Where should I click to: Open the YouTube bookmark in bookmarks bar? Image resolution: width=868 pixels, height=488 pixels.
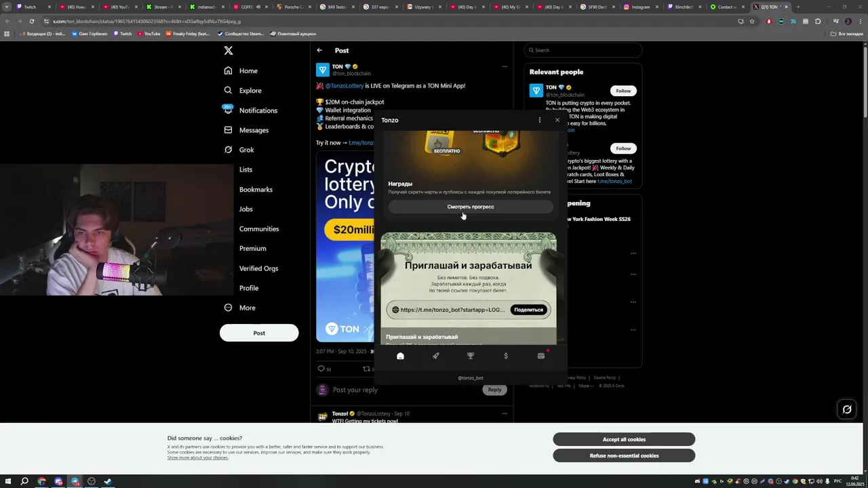(x=149, y=33)
